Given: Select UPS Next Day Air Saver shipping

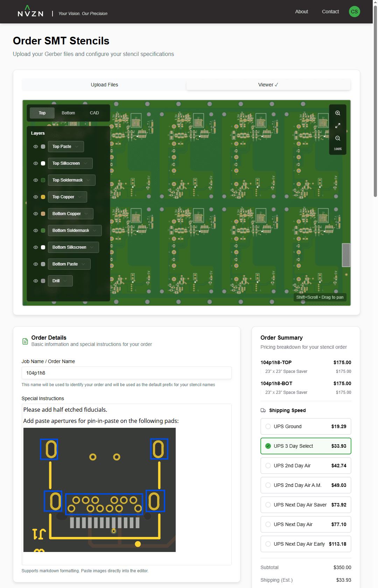Looking at the screenshot, I should [306, 505].
